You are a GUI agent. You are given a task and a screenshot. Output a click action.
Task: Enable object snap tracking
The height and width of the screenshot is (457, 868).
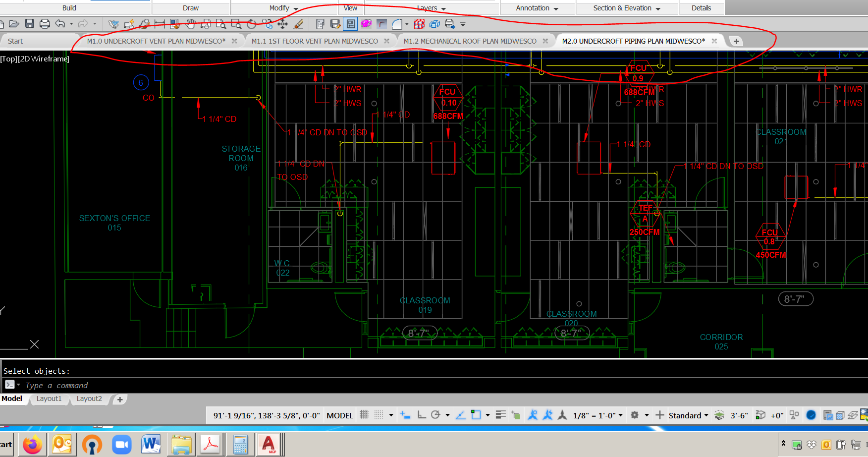click(x=460, y=415)
